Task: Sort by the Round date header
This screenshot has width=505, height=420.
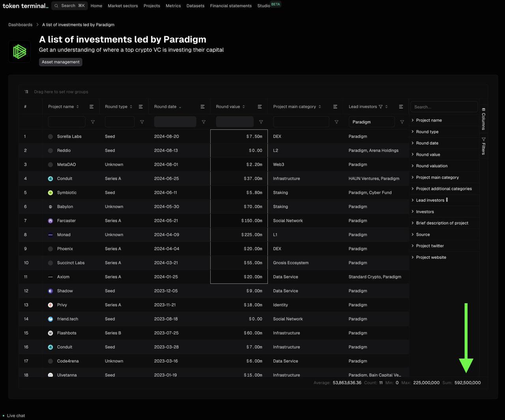Action: click(x=165, y=107)
